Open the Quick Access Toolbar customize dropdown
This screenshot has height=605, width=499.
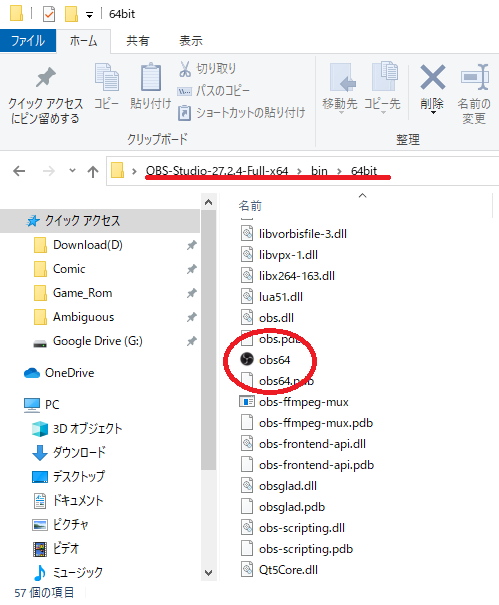coord(90,15)
